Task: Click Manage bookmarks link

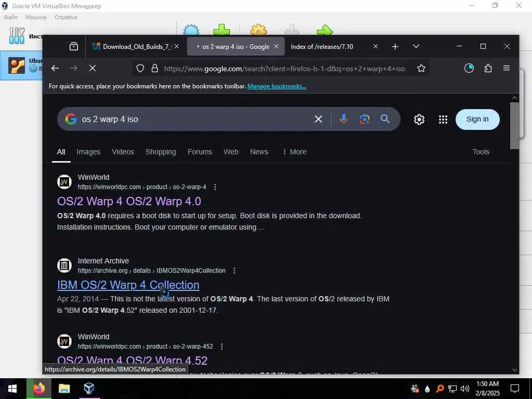Action: pyautogui.click(x=277, y=86)
